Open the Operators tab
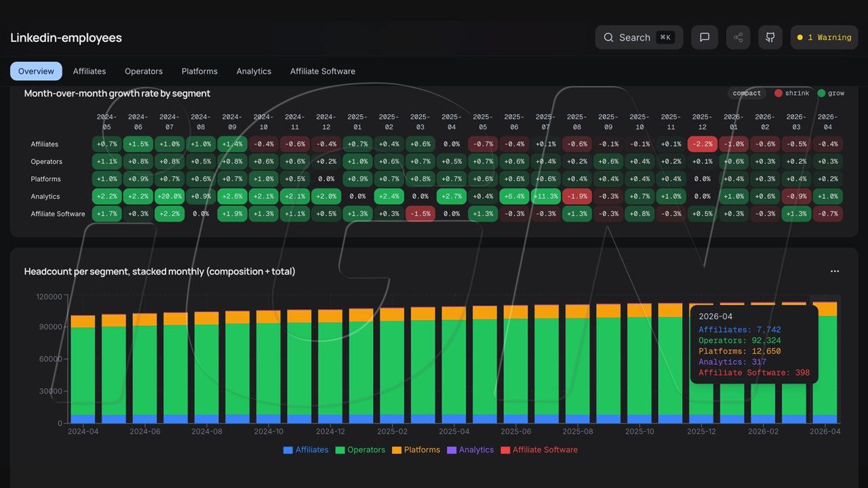The image size is (868, 488). pyautogui.click(x=144, y=71)
